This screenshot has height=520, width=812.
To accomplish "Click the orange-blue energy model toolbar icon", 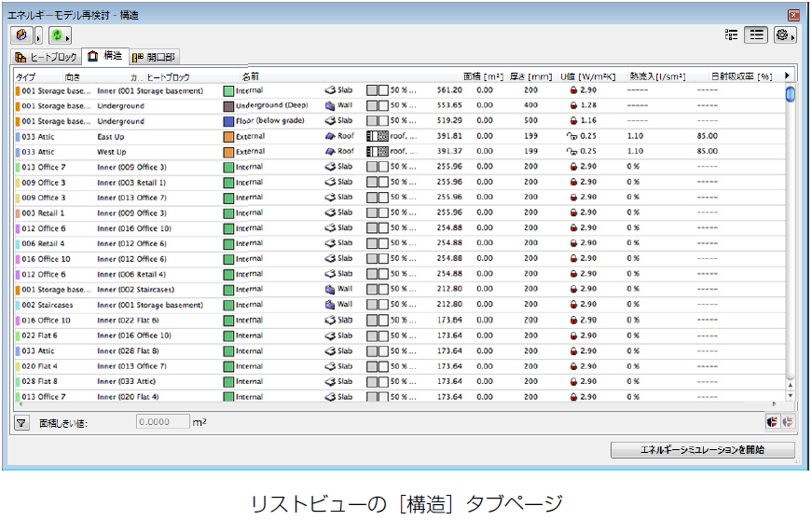I will coord(21,35).
